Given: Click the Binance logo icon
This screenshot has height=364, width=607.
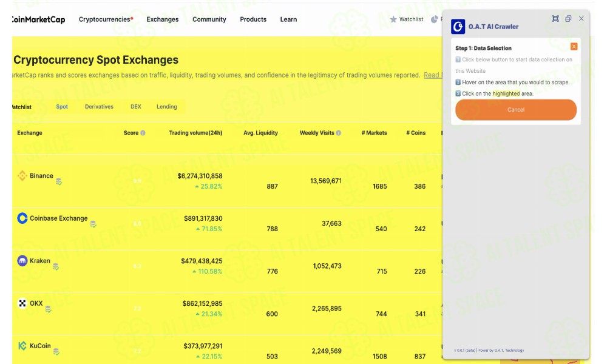Looking at the screenshot, I should coord(22,175).
